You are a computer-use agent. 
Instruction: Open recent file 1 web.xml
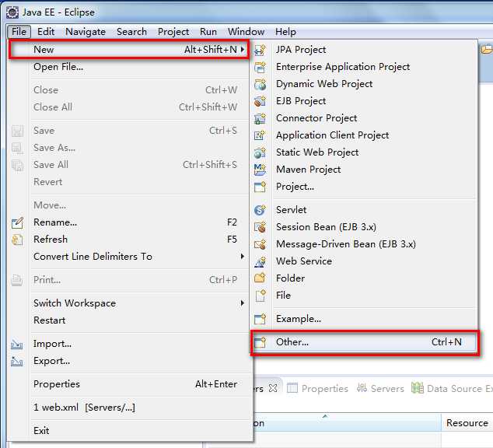point(129,408)
